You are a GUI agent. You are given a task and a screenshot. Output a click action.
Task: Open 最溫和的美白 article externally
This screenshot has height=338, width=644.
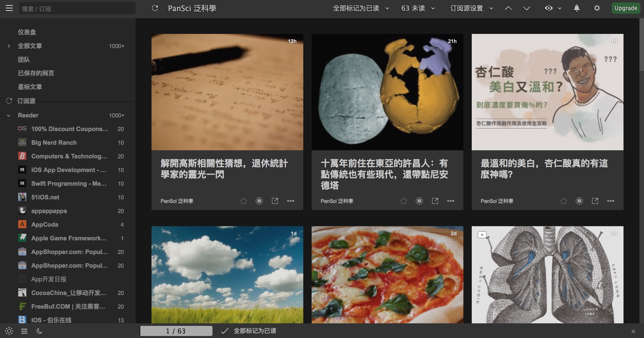coord(595,201)
